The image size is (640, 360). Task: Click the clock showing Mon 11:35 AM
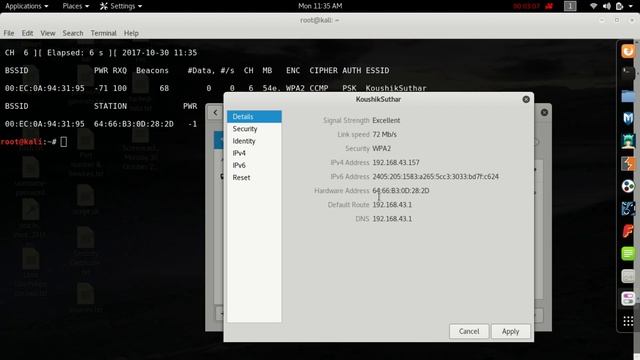320,6
